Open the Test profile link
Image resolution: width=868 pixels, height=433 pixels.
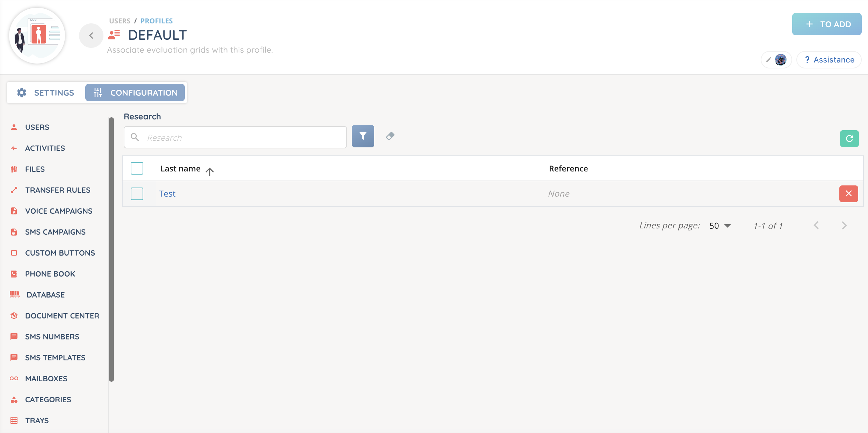click(x=167, y=194)
